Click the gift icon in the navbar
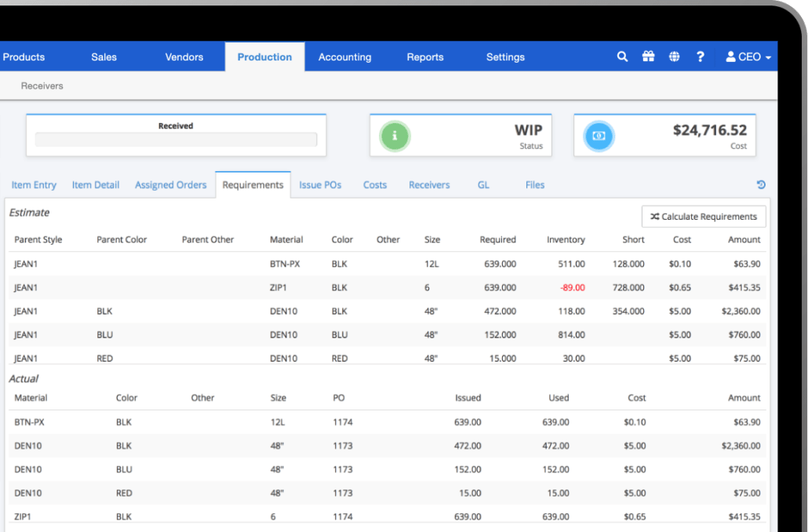The image size is (808, 532). click(x=648, y=56)
